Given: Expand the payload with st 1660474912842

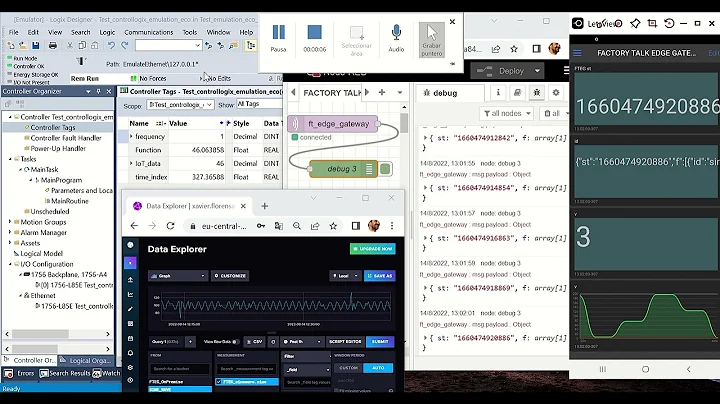Looking at the screenshot, I should (425, 138).
